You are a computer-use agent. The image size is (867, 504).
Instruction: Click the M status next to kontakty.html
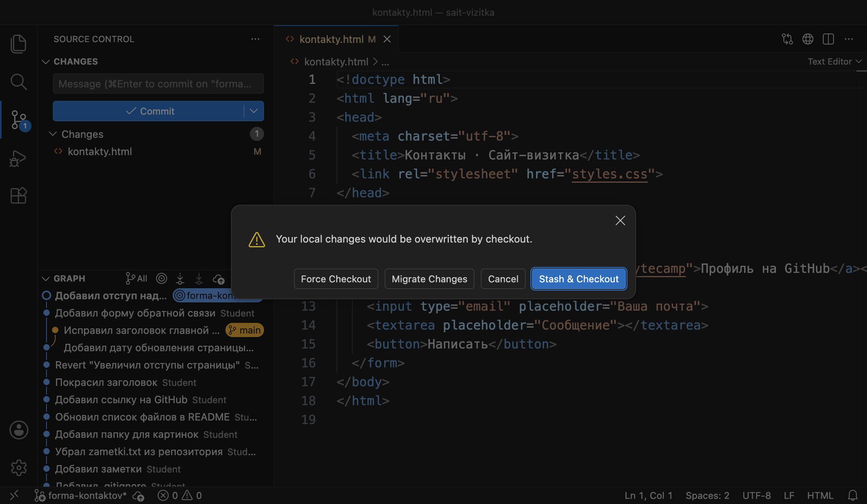[x=257, y=152]
